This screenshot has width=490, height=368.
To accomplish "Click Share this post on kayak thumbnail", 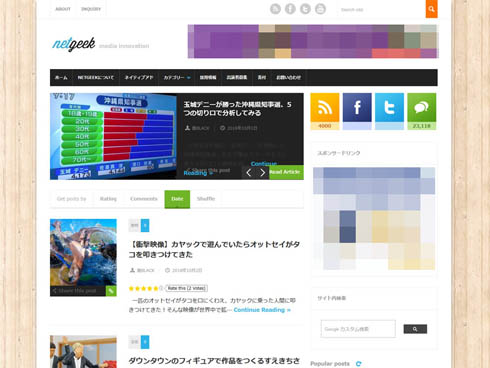I will click(75, 291).
